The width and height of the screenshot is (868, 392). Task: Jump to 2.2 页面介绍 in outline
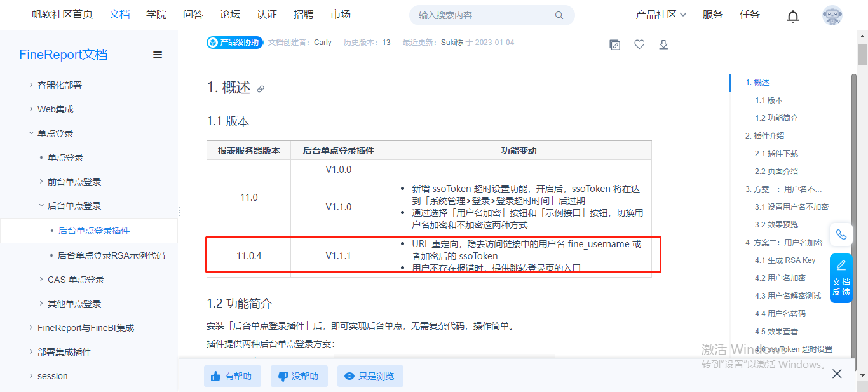click(776, 172)
